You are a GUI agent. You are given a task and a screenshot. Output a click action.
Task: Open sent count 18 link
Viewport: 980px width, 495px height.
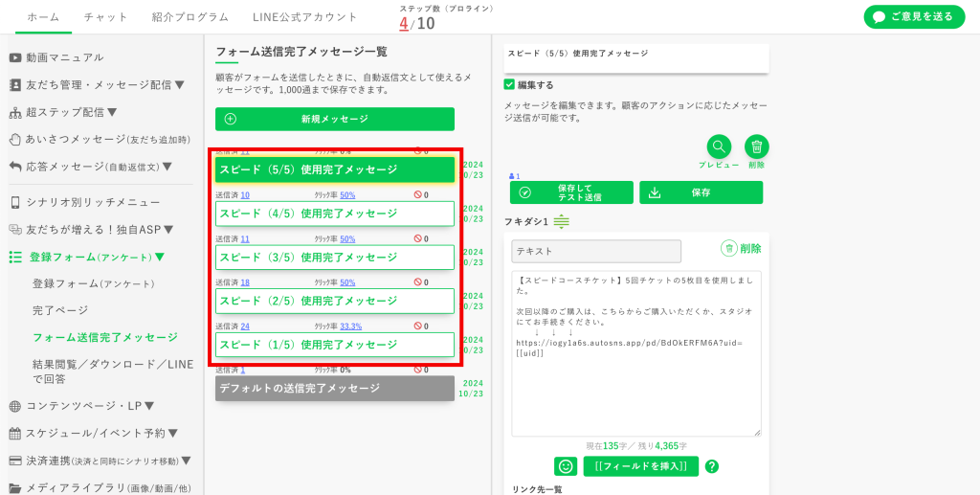pos(245,282)
